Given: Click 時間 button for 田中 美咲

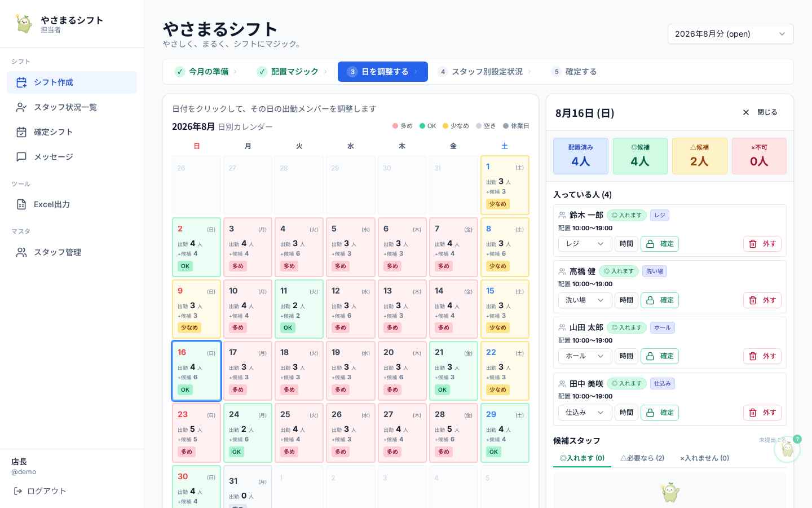Looking at the screenshot, I should pyautogui.click(x=626, y=413).
